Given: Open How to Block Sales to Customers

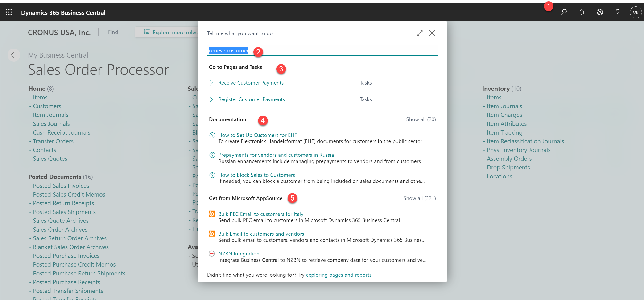Looking at the screenshot, I should (256, 175).
